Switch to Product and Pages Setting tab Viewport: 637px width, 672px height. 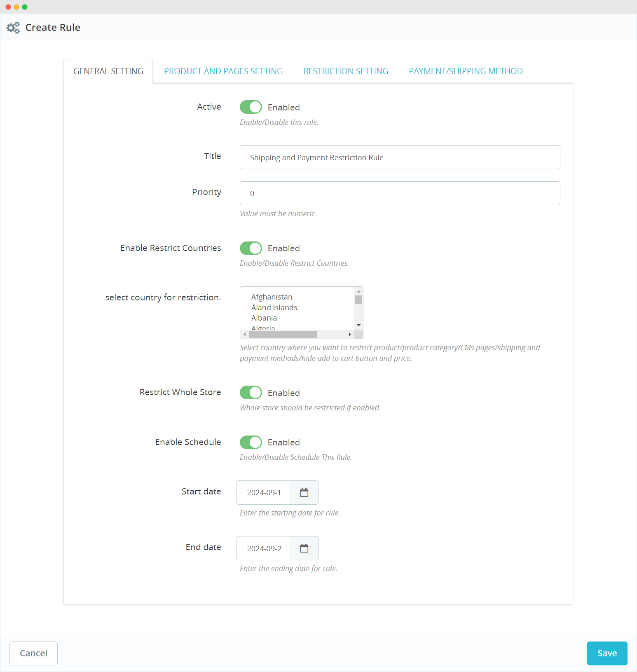223,71
